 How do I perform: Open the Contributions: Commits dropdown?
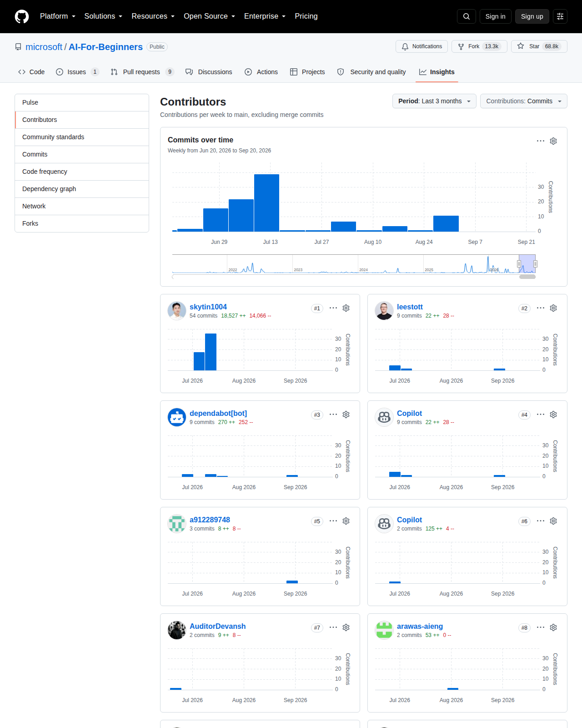pos(524,101)
